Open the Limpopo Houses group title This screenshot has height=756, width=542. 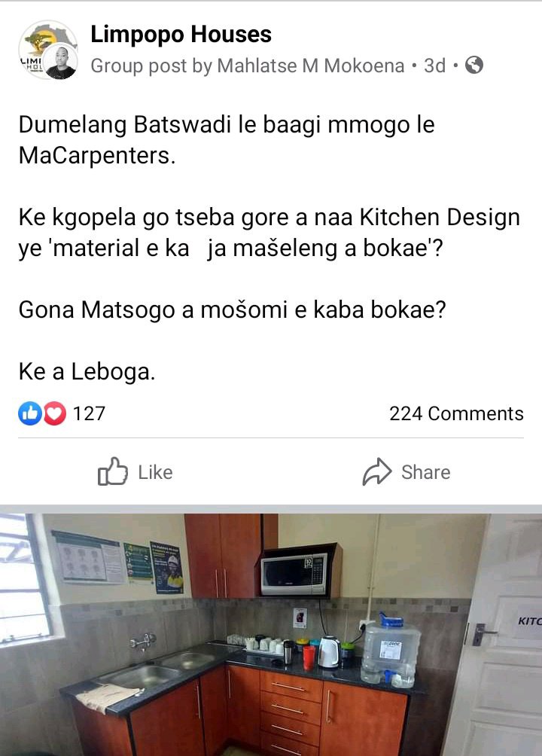coord(181,34)
